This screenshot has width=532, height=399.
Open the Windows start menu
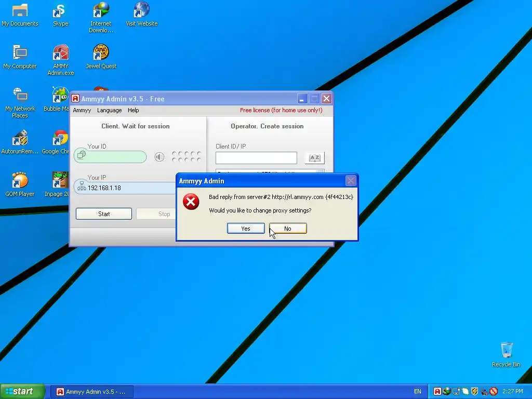[x=22, y=391]
